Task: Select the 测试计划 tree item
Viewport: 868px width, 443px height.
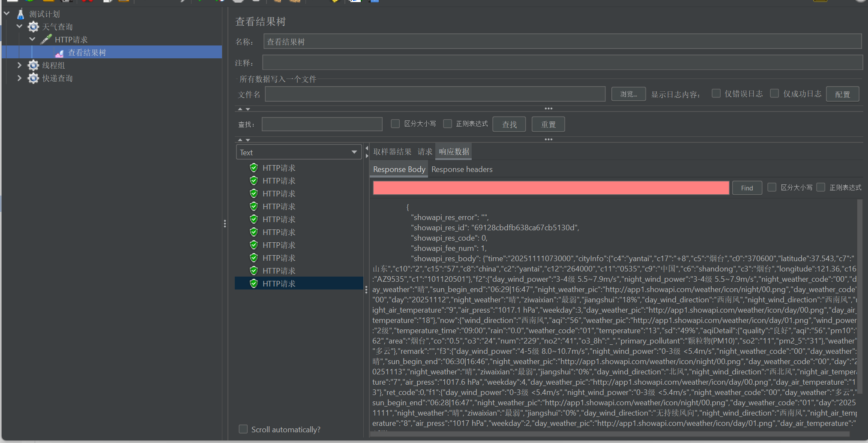Action: 45,14
